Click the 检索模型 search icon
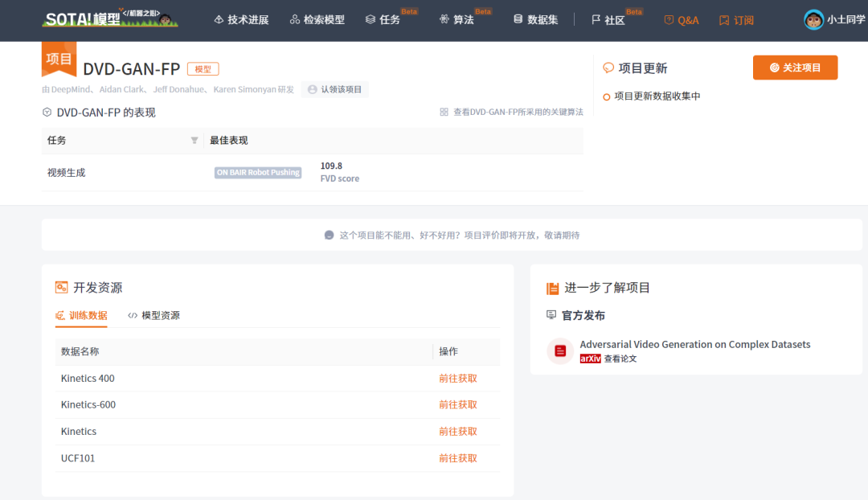The image size is (868, 500). point(293,20)
